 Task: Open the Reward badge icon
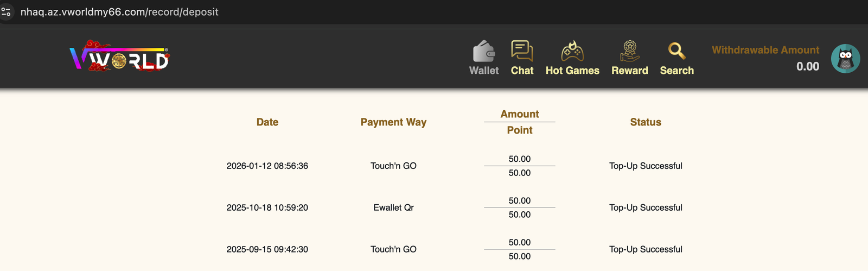(629, 52)
